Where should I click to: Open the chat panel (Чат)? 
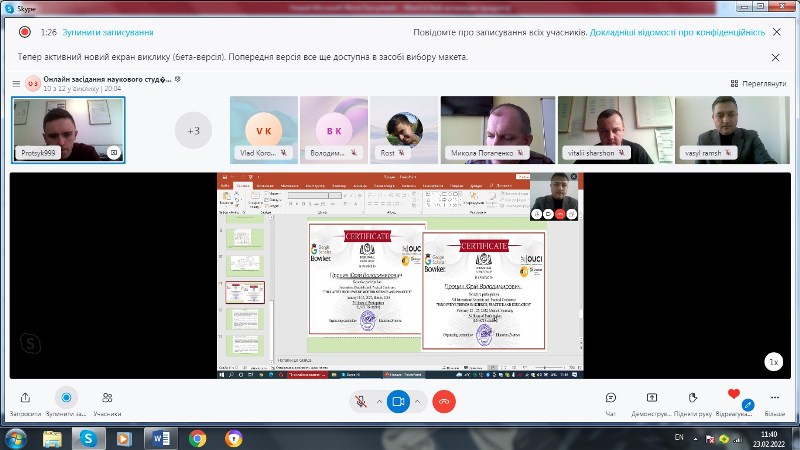(611, 398)
